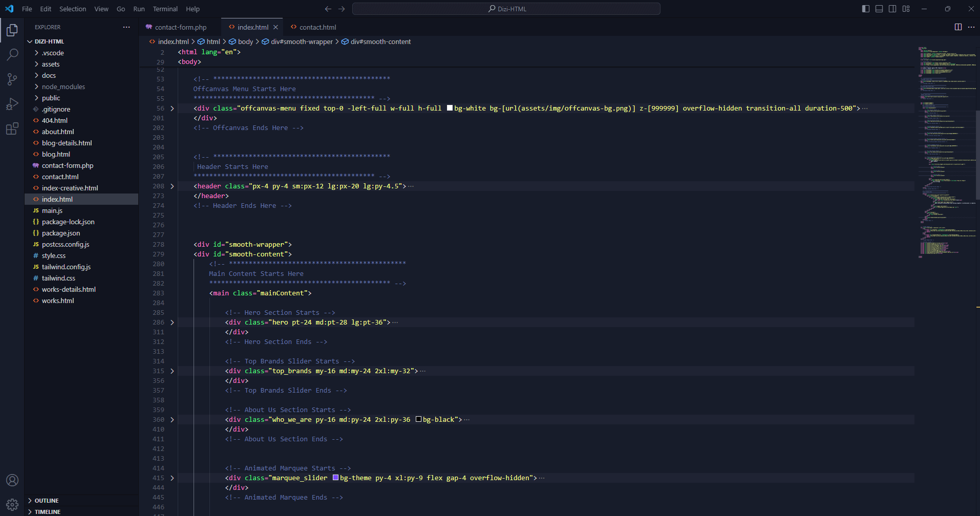
Task: Click div#smooth-wrapper breadcrumb item
Action: (x=302, y=41)
